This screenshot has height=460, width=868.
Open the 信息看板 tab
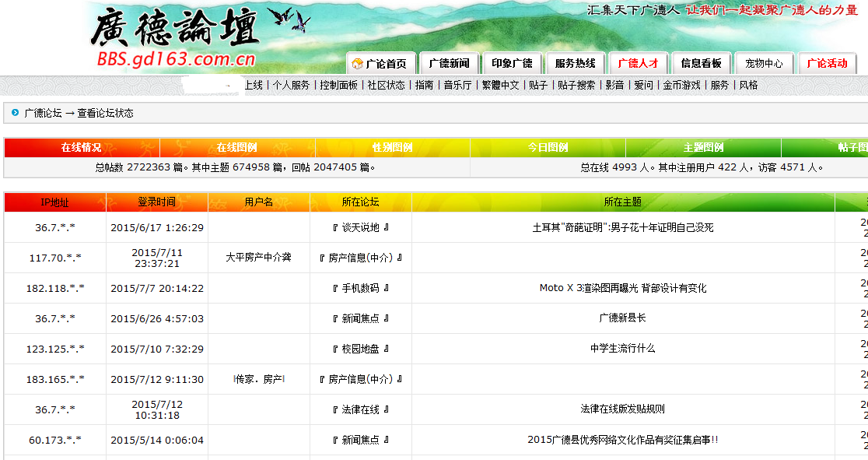(x=702, y=63)
